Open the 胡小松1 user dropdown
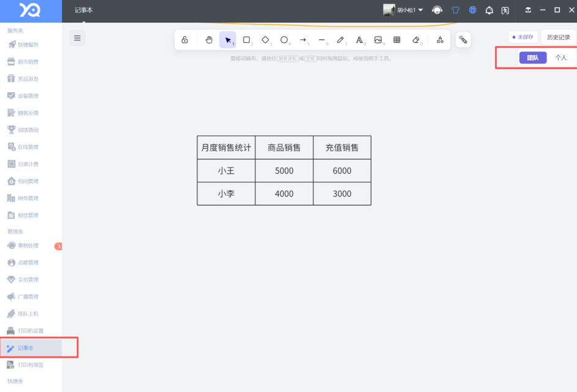 (x=403, y=10)
